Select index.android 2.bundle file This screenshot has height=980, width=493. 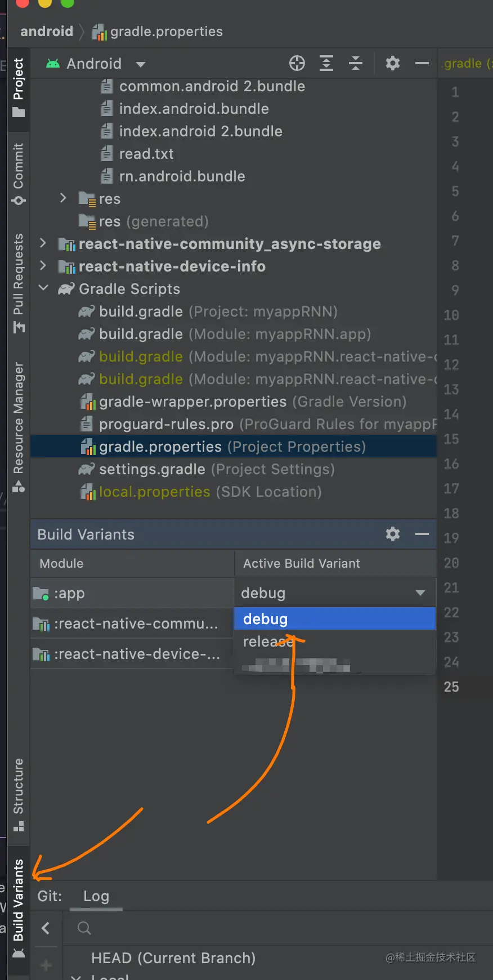(200, 131)
